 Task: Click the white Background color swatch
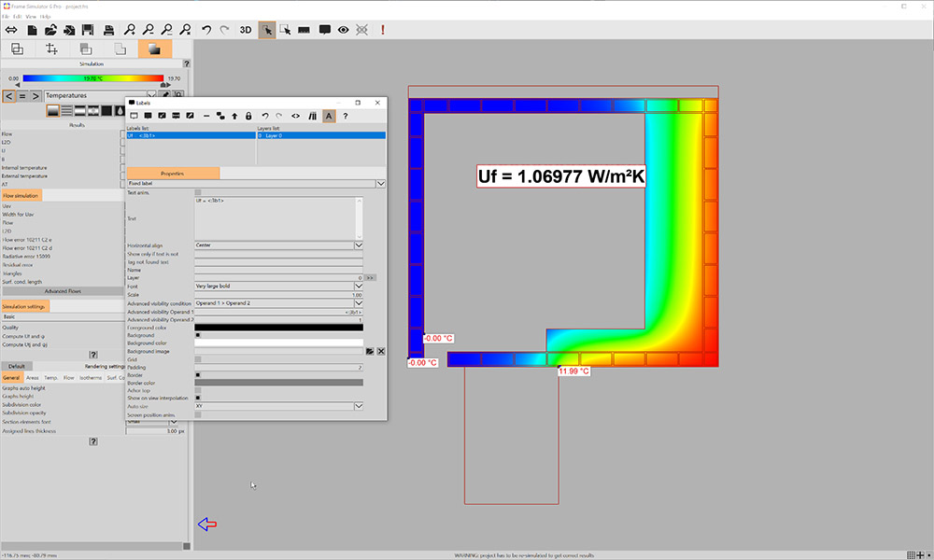point(278,343)
